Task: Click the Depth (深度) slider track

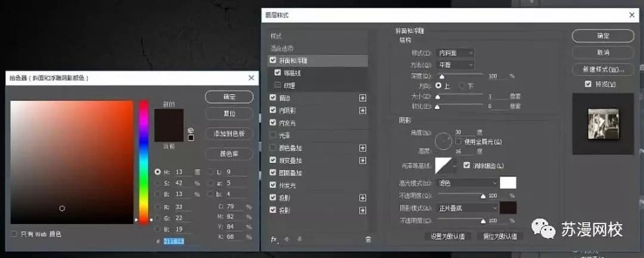Action: click(x=460, y=75)
